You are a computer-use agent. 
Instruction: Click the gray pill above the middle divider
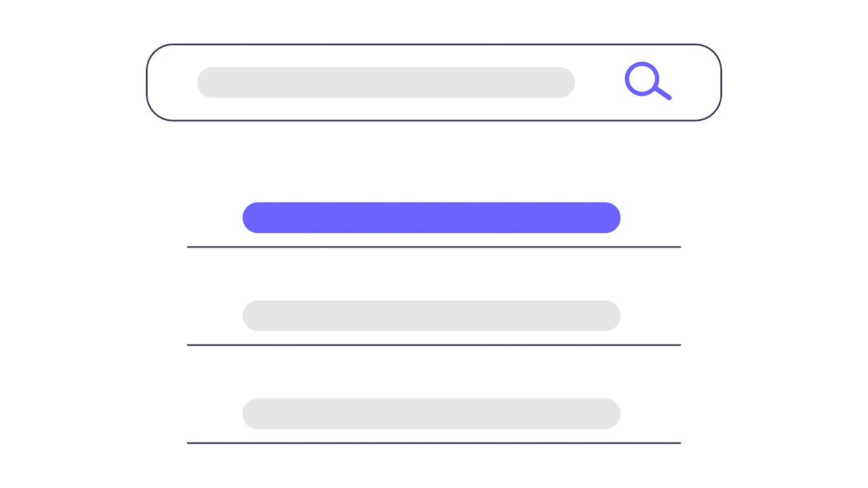[x=431, y=316]
